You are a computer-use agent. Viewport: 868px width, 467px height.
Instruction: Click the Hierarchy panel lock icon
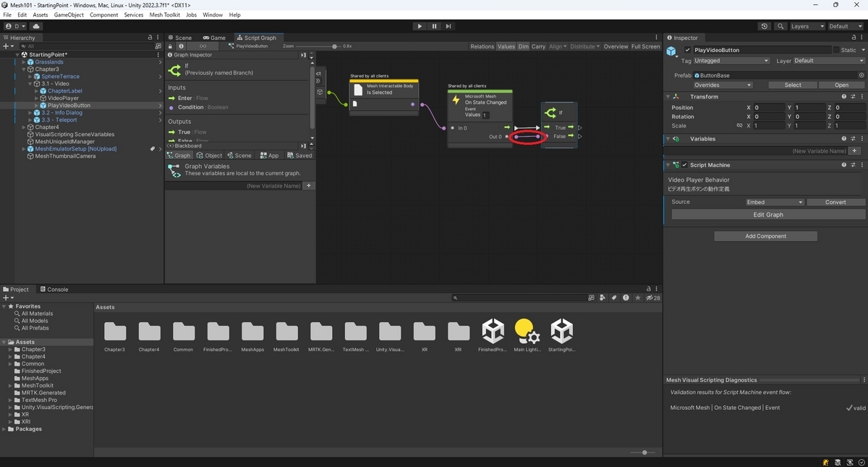point(150,38)
